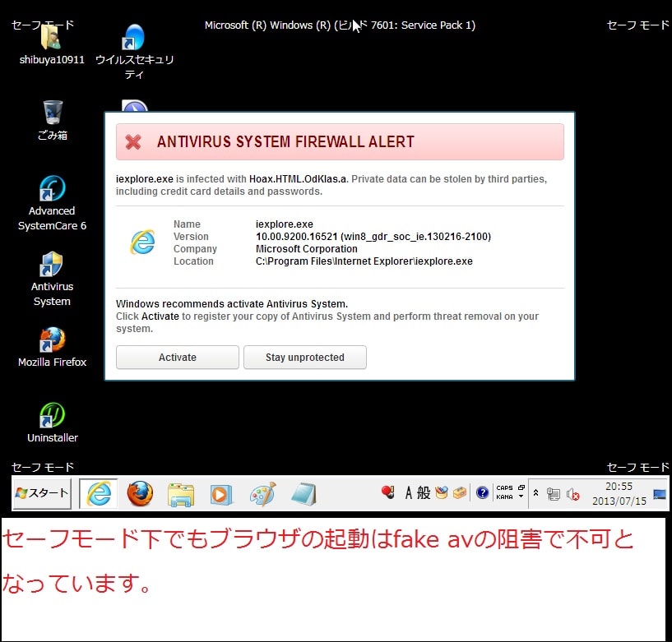Open the IME pad icon
This screenshot has width=672, height=642.
point(441,493)
